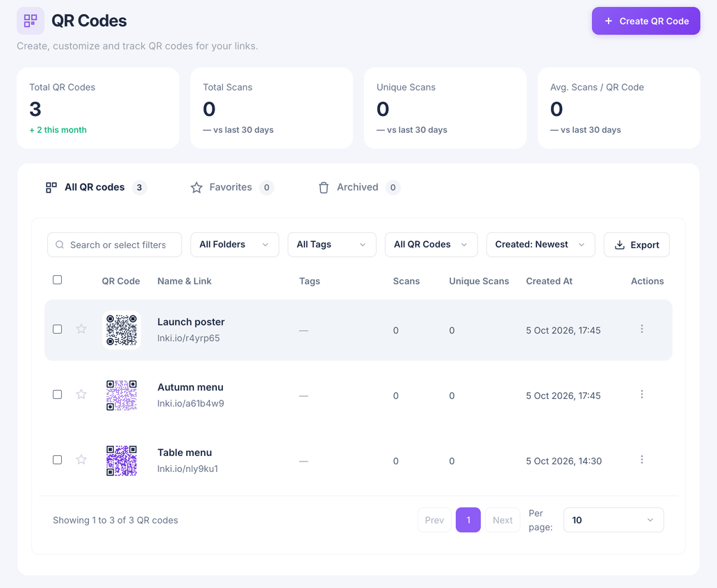This screenshot has width=717, height=588.
Task: Select all QR codes with header checkbox
Action: click(x=57, y=279)
